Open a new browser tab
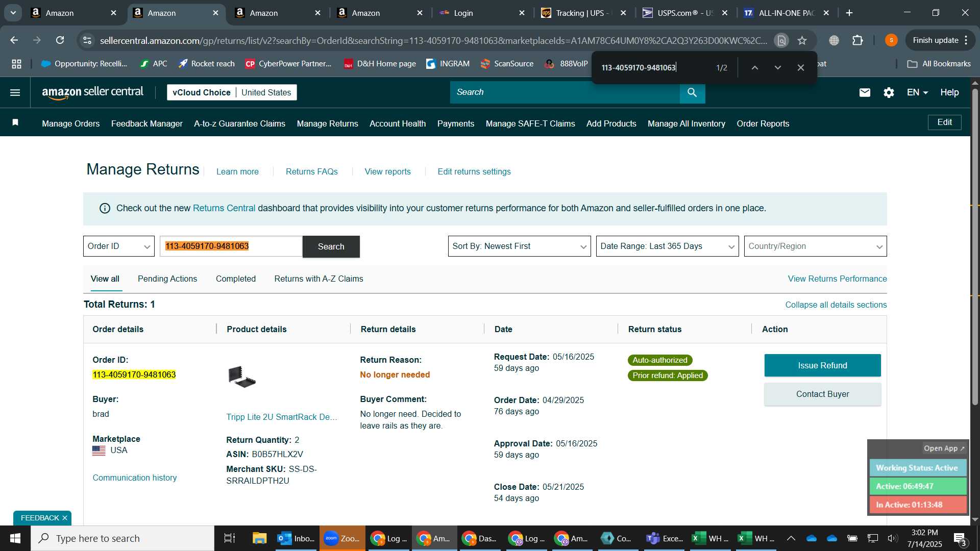Screen dimensions: 980x551 click(849, 13)
